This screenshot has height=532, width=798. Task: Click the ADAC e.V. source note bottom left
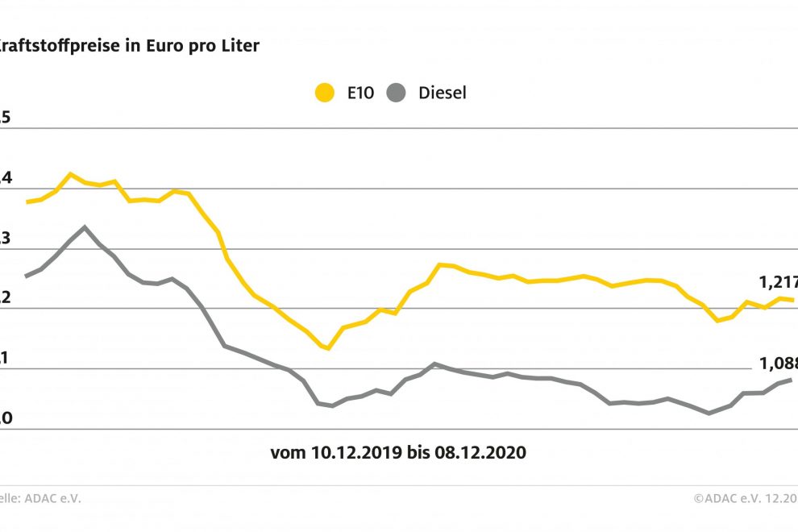pyautogui.click(x=40, y=498)
